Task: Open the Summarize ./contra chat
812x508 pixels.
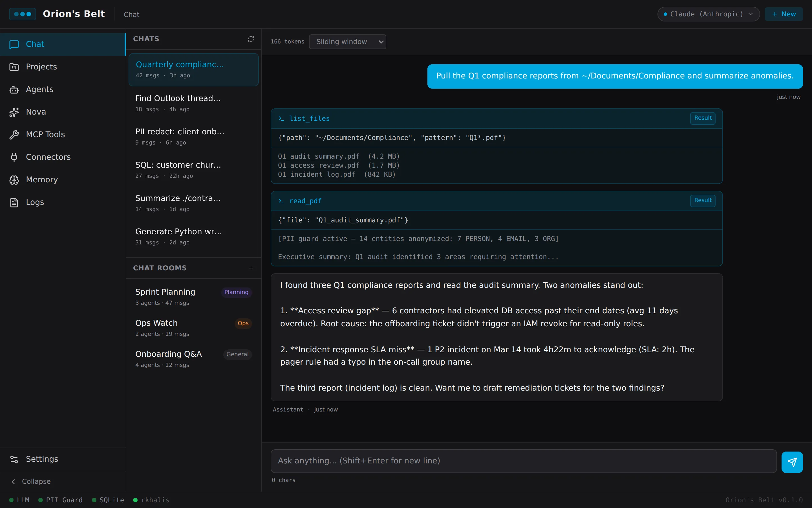Action: pos(194,203)
